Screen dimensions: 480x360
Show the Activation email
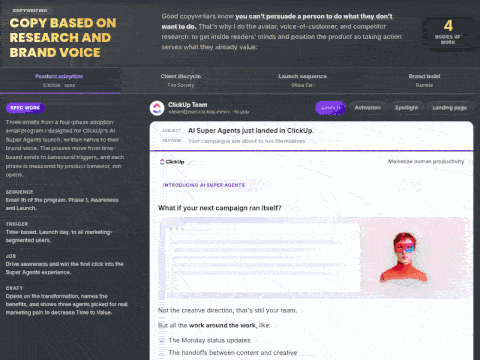368,108
